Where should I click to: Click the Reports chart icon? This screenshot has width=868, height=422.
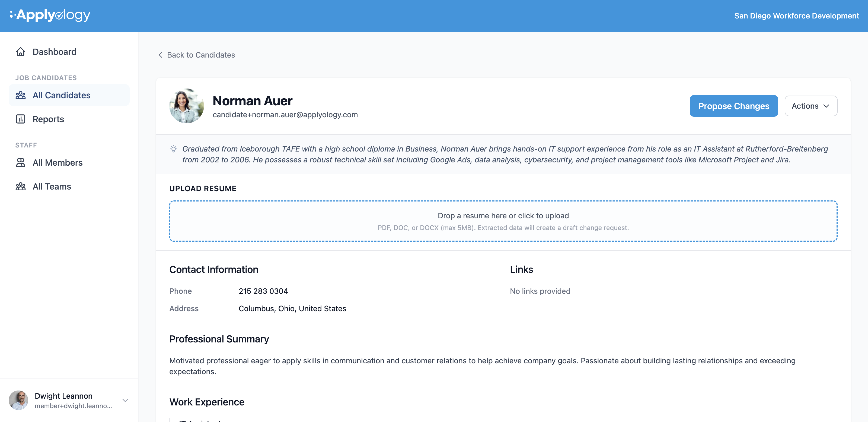(21, 119)
